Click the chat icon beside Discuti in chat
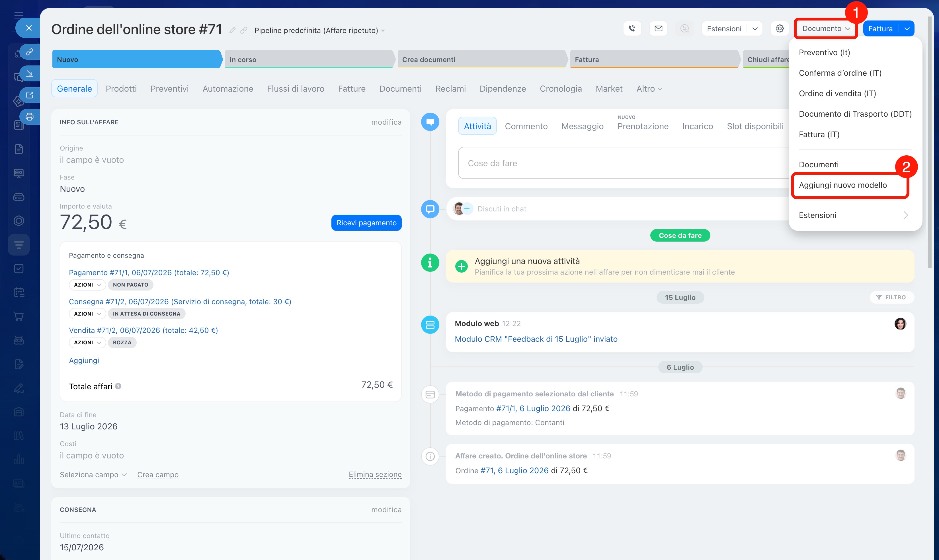Screen dimensions: 939x560 [x=430, y=209]
